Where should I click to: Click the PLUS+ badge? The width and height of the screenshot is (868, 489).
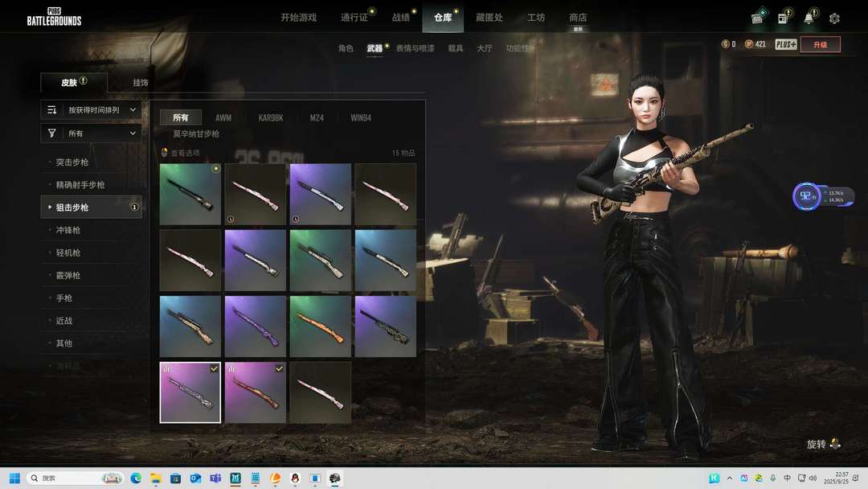(785, 44)
